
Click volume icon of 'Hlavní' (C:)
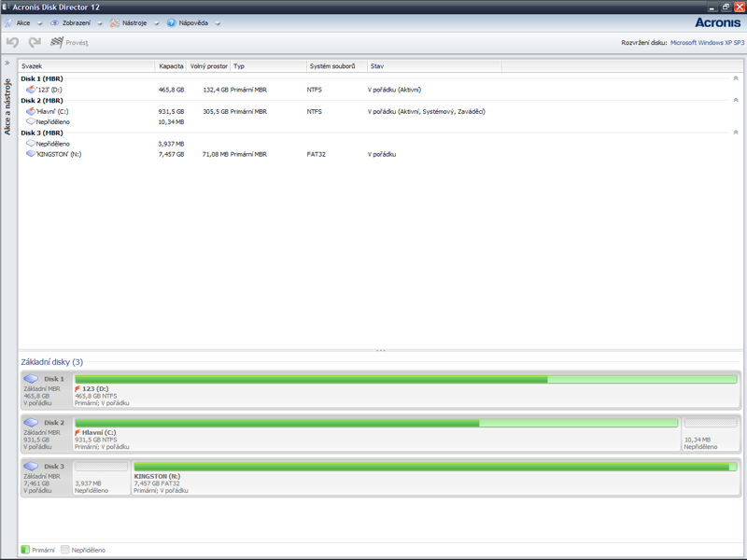tap(31, 111)
